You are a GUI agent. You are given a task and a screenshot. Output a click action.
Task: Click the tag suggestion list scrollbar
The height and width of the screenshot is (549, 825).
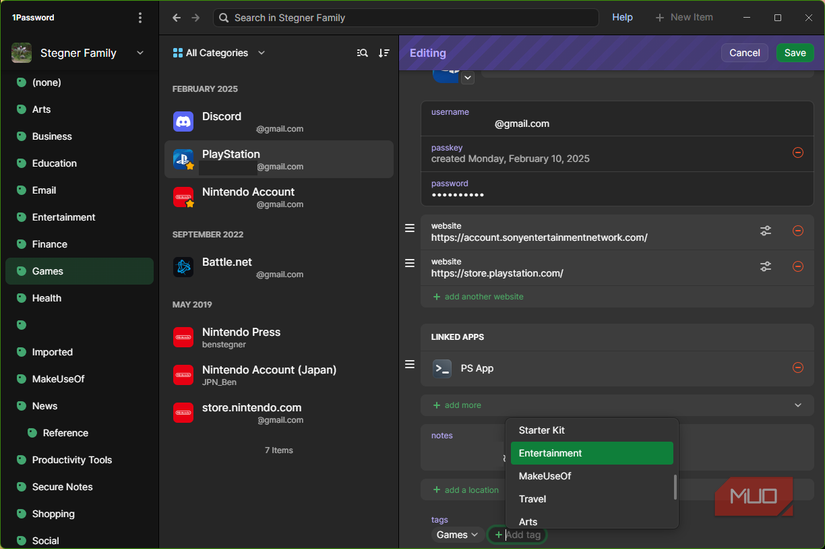point(675,487)
